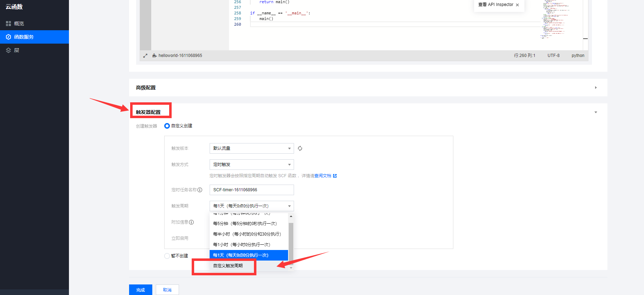This screenshot has height=295, width=644.
Task: Click the 立即启用 field label
Action: [180, 238]
